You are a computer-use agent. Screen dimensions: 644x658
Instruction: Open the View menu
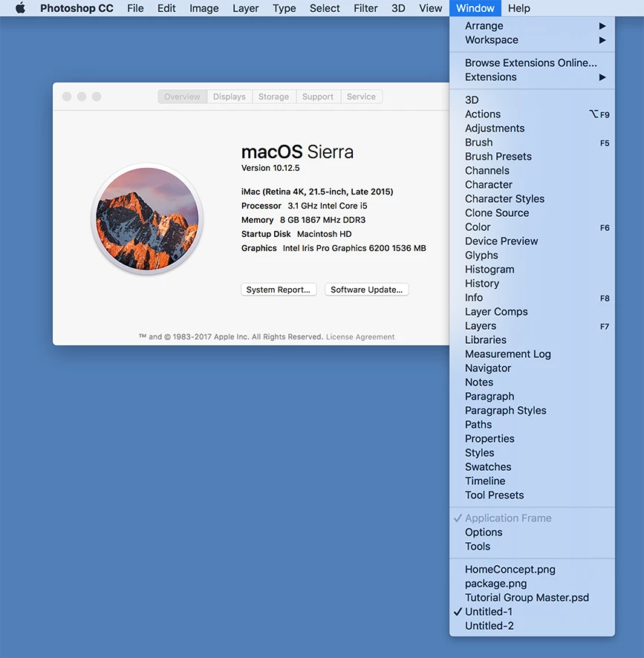coord(430,8)
